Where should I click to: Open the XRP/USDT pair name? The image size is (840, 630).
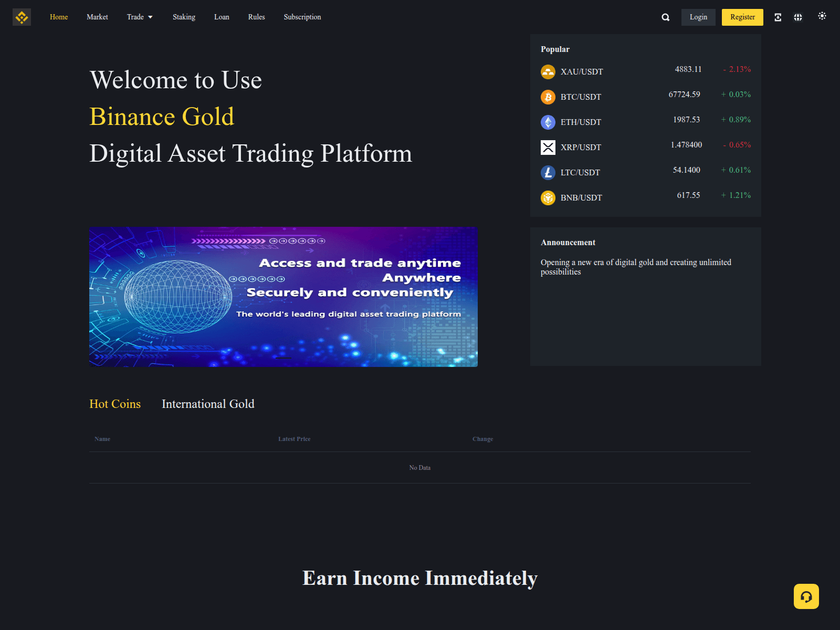(581, 148)
